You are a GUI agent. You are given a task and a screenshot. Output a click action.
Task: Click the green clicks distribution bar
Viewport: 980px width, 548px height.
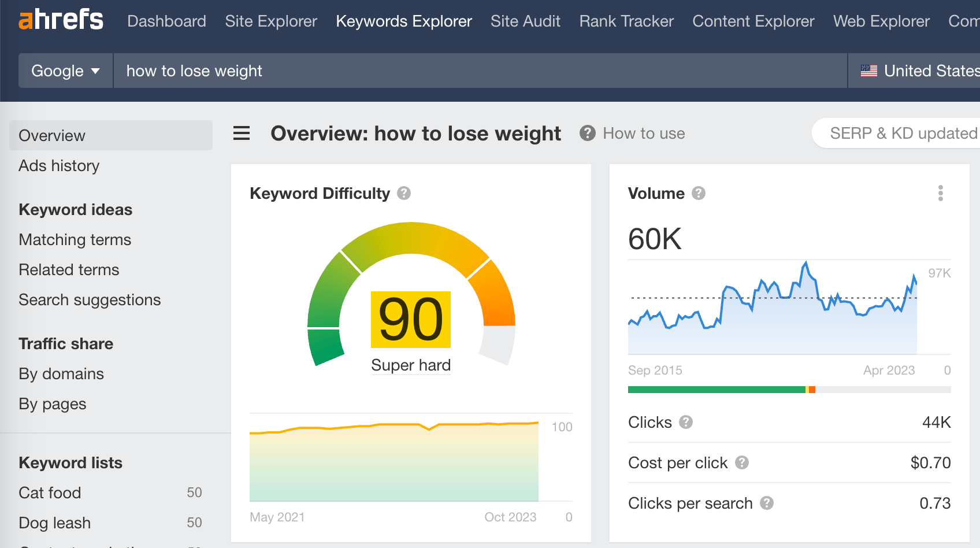coord(717,390)
